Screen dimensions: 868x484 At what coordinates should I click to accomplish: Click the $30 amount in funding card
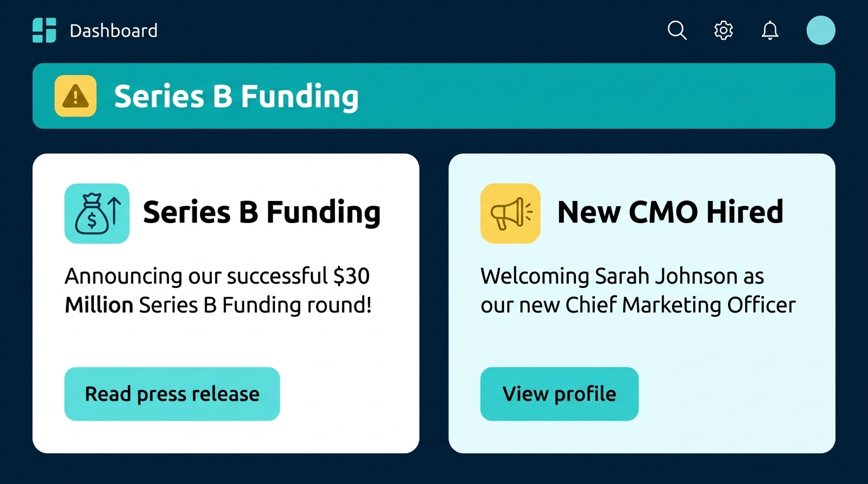[x=351, y=276]
